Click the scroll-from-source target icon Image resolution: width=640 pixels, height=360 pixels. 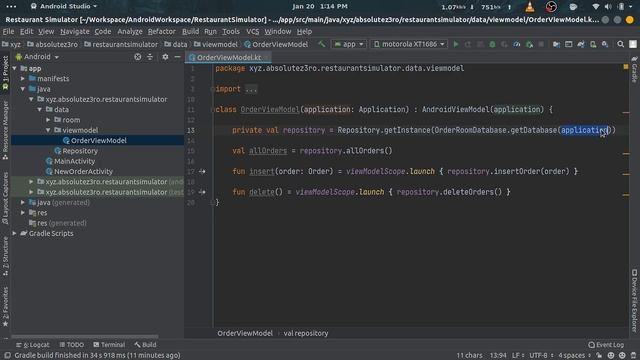coord(138,57)
